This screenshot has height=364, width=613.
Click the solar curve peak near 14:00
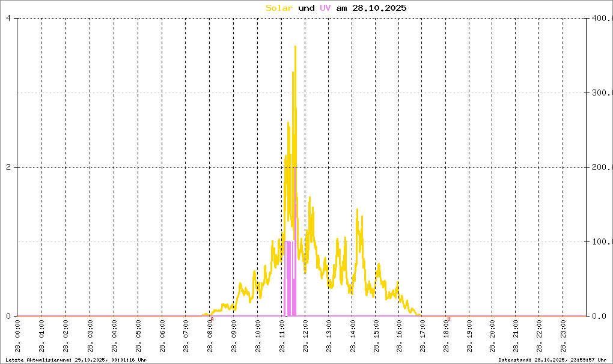click(357, 210)
